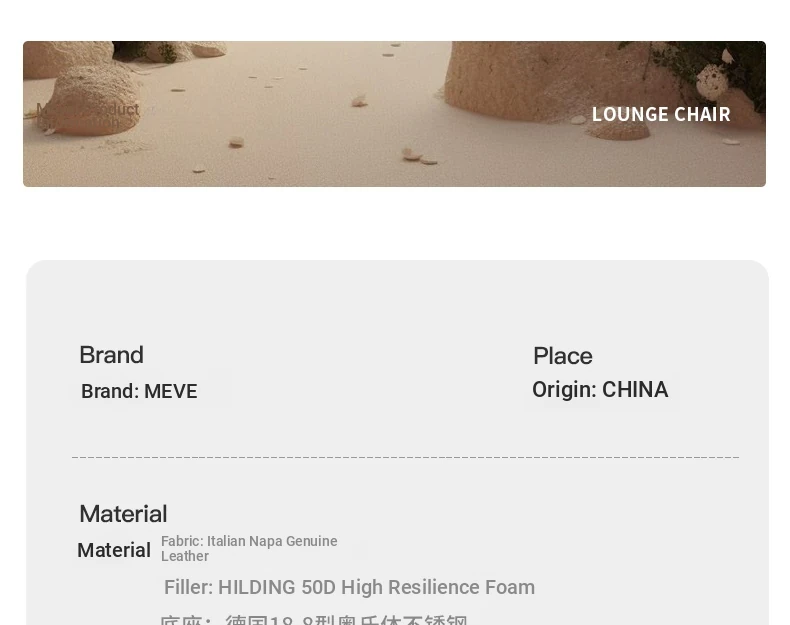Screen dimensions: 790x625
Task: Select the Fabric Italian Napa Genuine Leather line
Action: click(249, 548)
